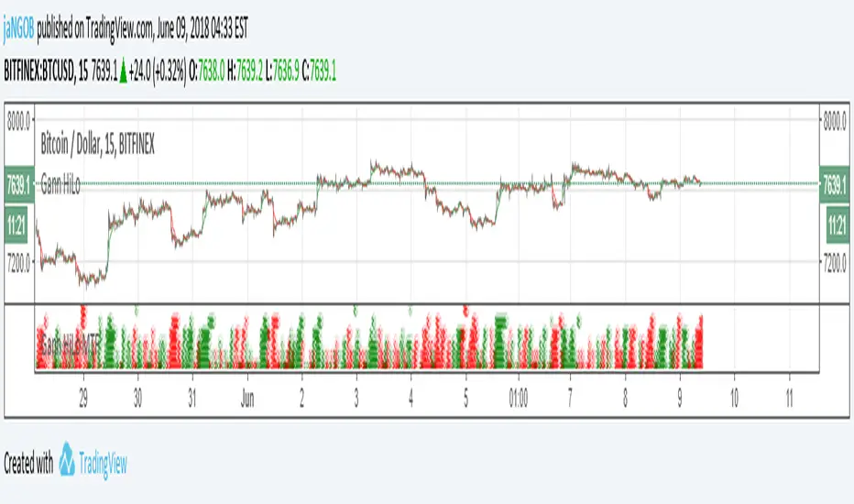The image size is (854, 504).
Task: Click the 'Bitcoin / Dollar, 15, BITFINEX' chart title
Action: pyautogui.click(x=97, y=145)
